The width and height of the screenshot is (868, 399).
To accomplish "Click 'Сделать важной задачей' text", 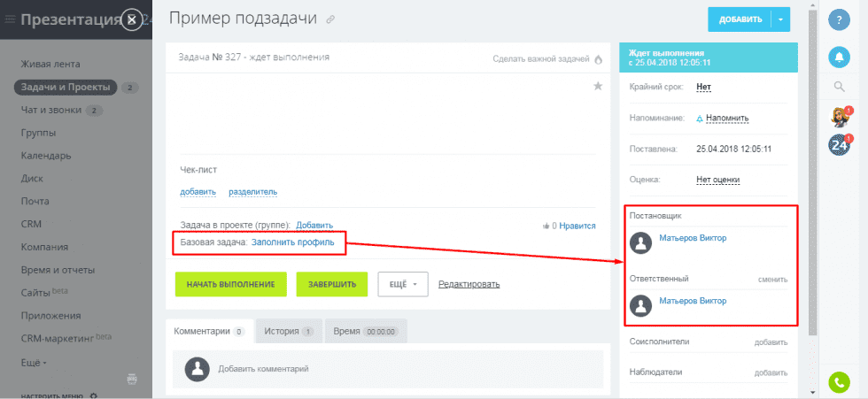I will (541, 59).
